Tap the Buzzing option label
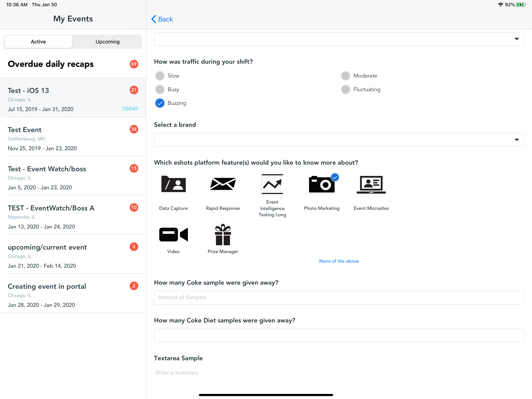The width and height of the screenshot is (532, 399). 177,103
